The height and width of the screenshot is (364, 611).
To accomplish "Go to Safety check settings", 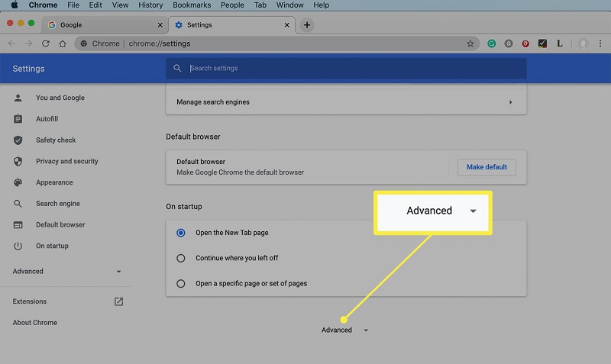I will click(56, 140).
